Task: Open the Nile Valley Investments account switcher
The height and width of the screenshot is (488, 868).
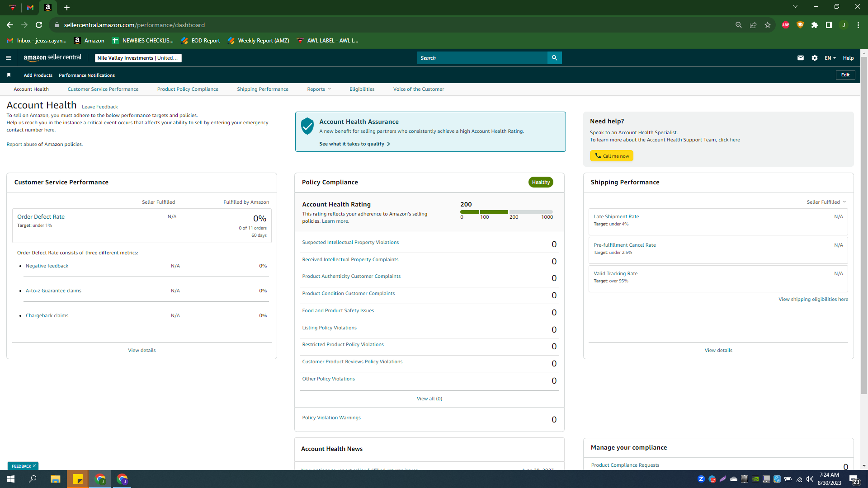Action: (x=138, y=58)
